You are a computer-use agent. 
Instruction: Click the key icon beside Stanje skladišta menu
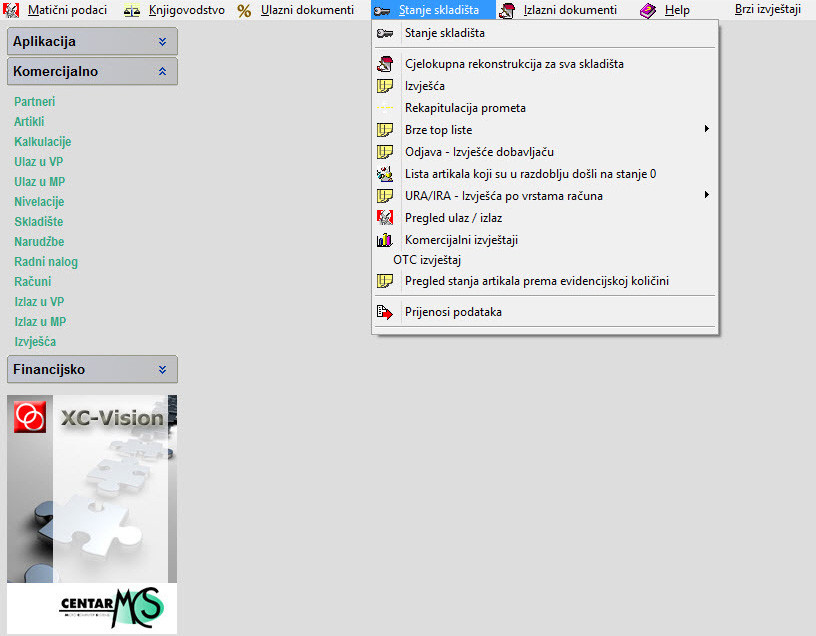(x=382, y=11)
